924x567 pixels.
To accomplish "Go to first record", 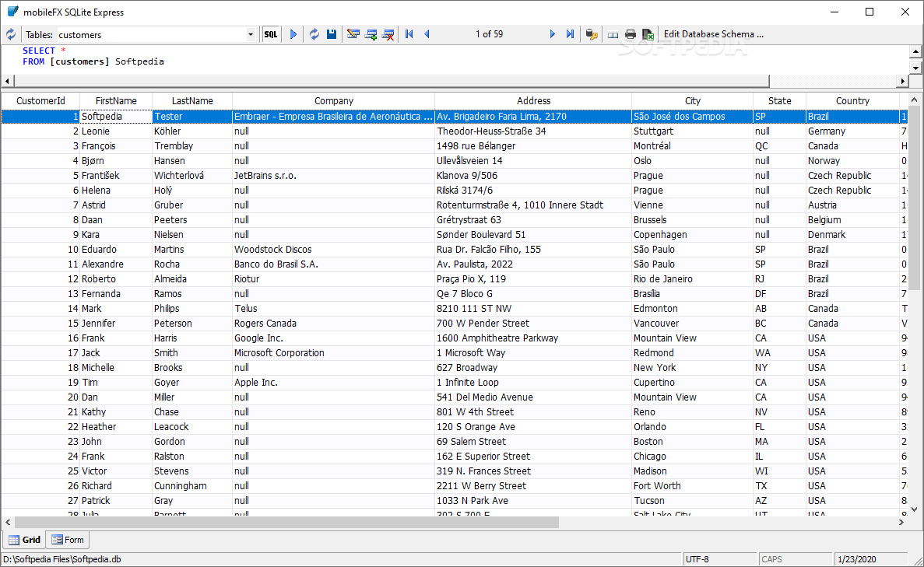I will click(409, 34).
